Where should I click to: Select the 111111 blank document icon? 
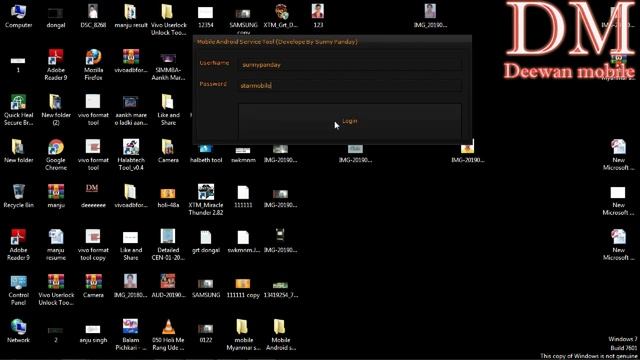[243, 197]
